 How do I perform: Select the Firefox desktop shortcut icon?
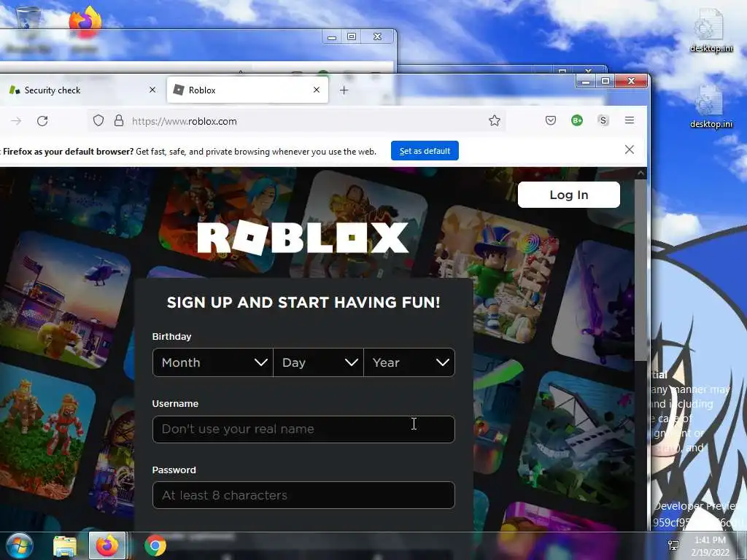pos(85,23)
